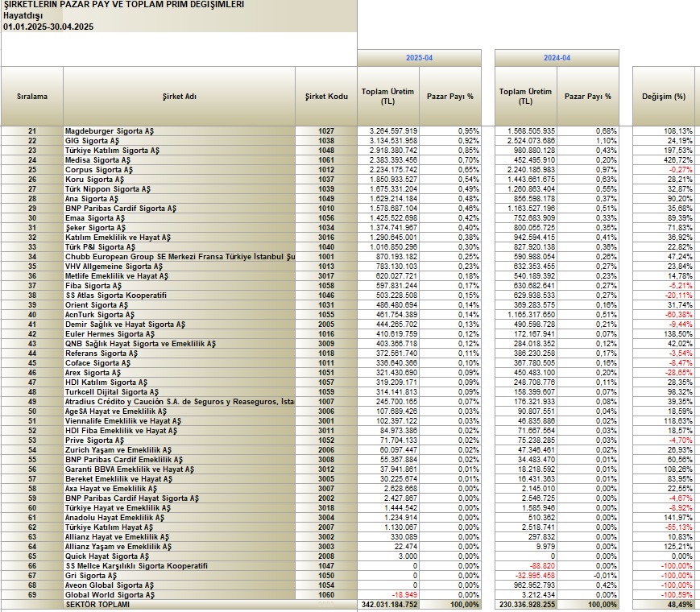The image size is (700, 612).
Task: Click company code 1027 for Magdeburger
Action: click(x=326, y=131)
